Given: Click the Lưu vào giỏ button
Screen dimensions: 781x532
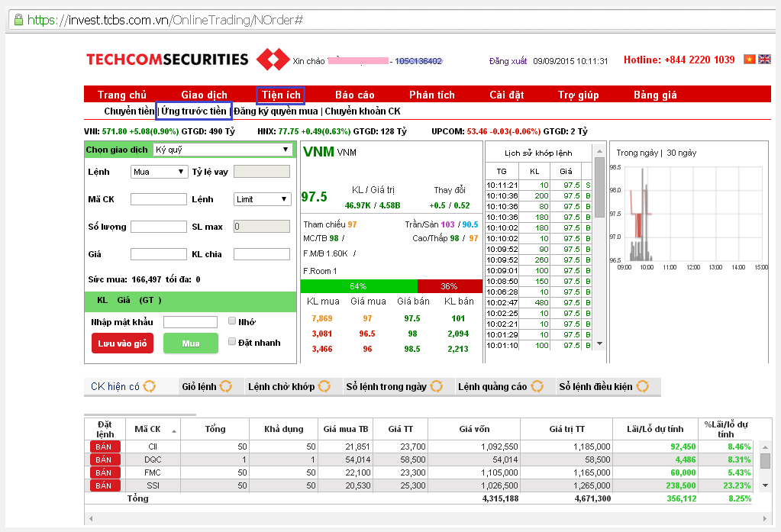Looking at the screenshot, I should click(122, 343).
